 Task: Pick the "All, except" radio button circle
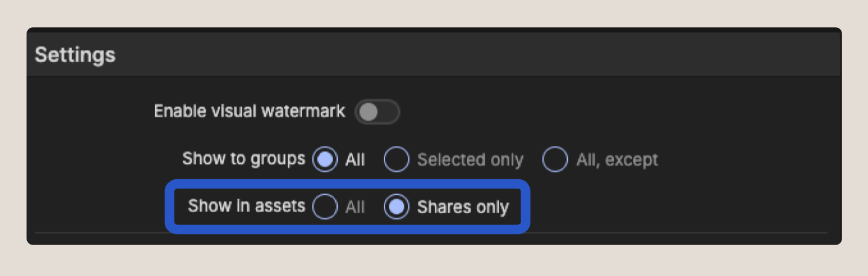pos(554,160)
